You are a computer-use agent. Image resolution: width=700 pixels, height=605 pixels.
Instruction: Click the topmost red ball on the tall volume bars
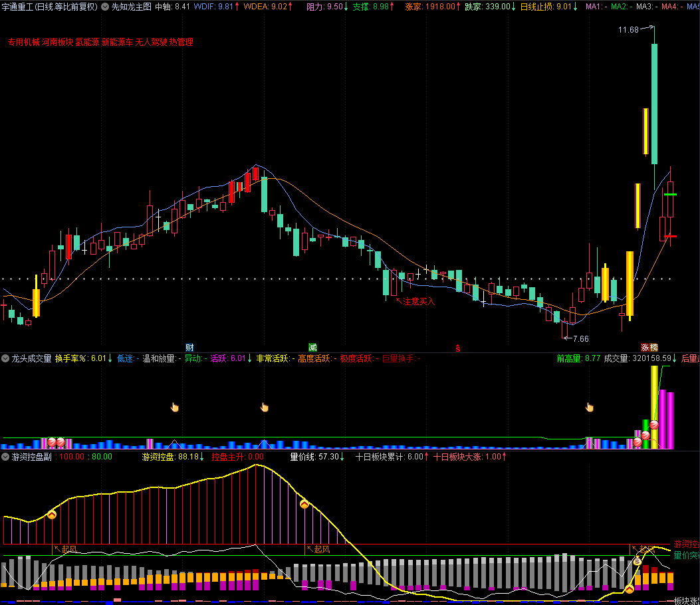(654, 425)
